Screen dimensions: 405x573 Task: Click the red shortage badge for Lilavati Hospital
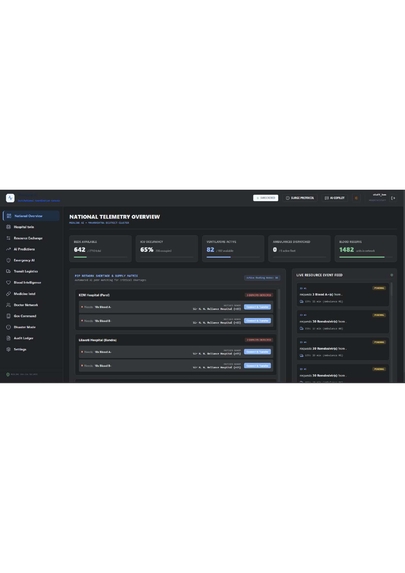(x=259, y=340)
